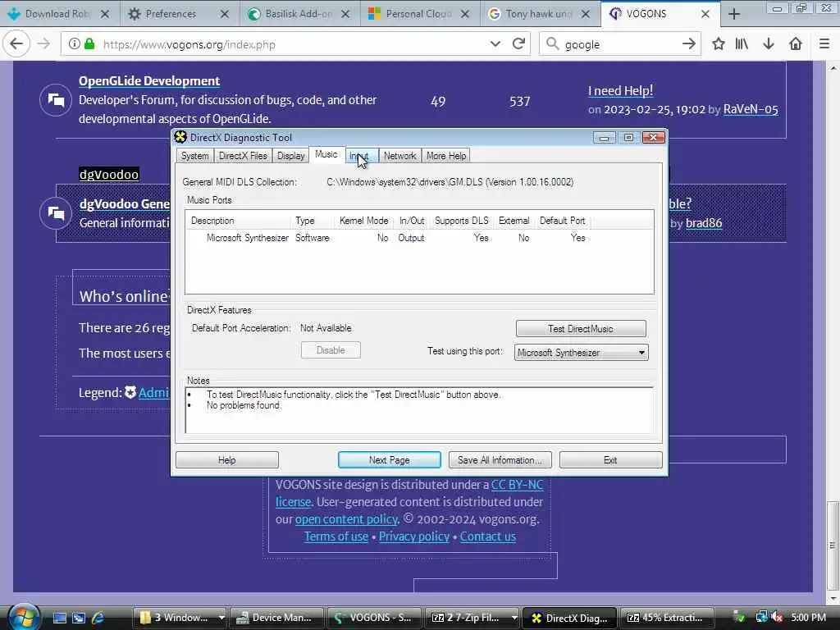Click Show Desktop quick launch icon

pos(59,618)
